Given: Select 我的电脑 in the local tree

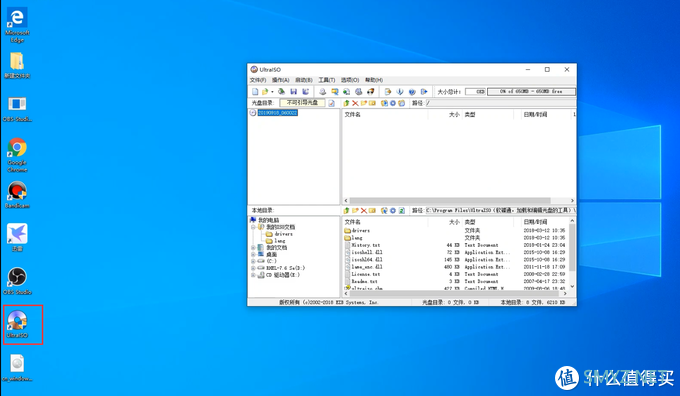Looking at the screenshot, I should 268,220.
